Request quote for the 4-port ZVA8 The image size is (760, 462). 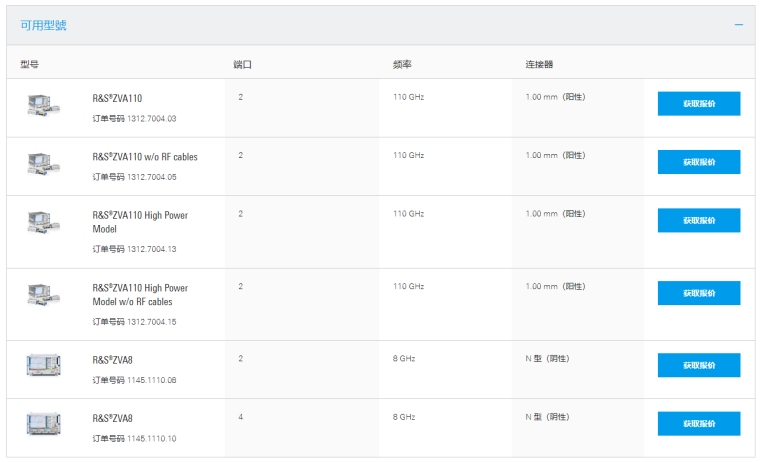point(698,424)
